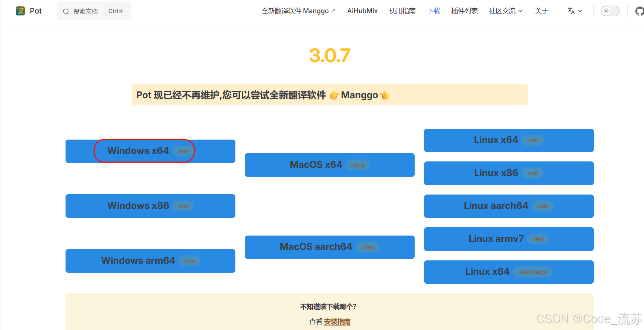The height and width of the screenshot is (330, 644).
Task: Open the 关于 nav item
Action: [542, 11]
